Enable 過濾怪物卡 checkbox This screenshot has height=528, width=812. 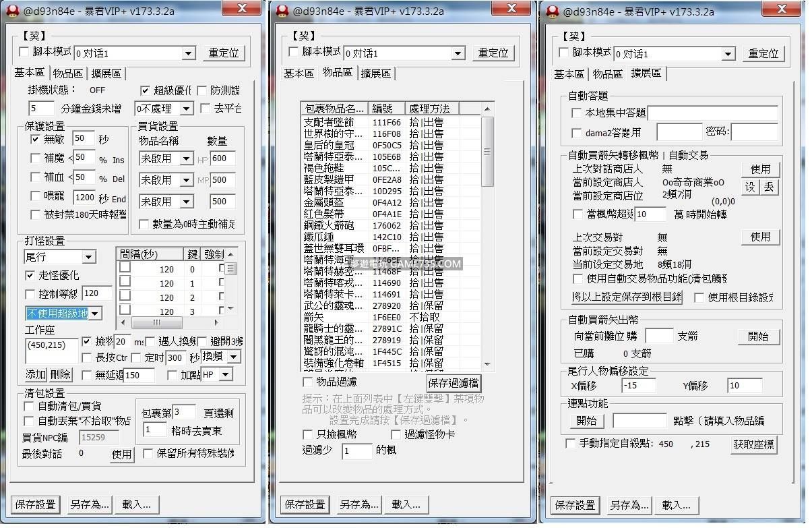396,434
